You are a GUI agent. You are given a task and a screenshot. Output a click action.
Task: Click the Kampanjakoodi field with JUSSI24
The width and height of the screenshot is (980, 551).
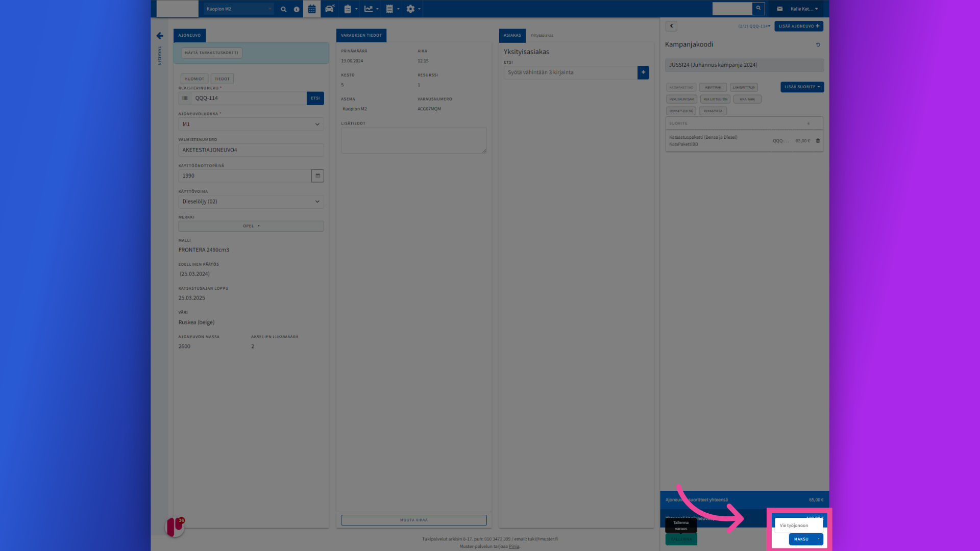744,65
